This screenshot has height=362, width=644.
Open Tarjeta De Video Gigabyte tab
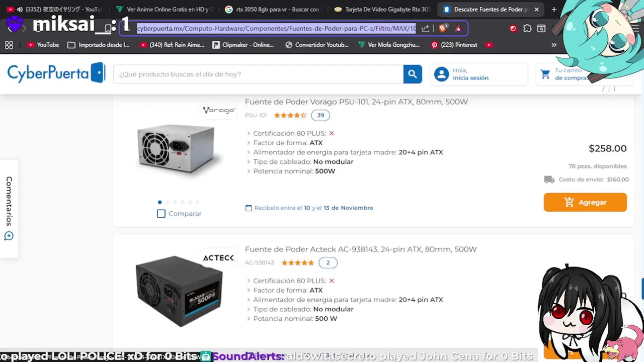382,10
